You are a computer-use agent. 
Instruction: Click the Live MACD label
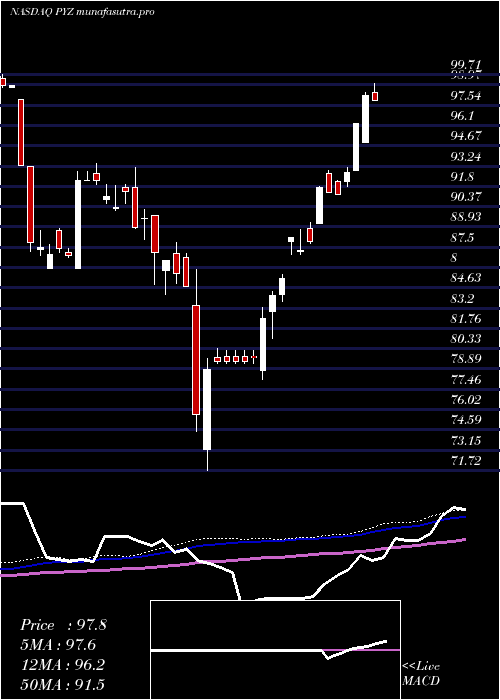[x=421, y=673]
